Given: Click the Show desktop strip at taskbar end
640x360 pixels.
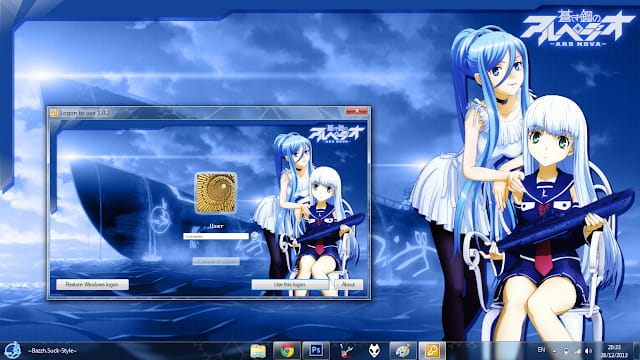Looking at the screenshot, I should 636,351.
